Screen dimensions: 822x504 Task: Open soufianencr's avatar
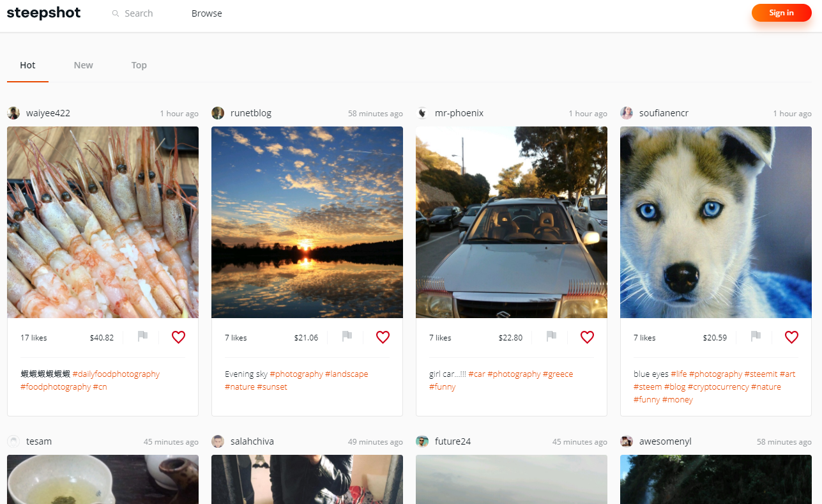pos(627,113)
